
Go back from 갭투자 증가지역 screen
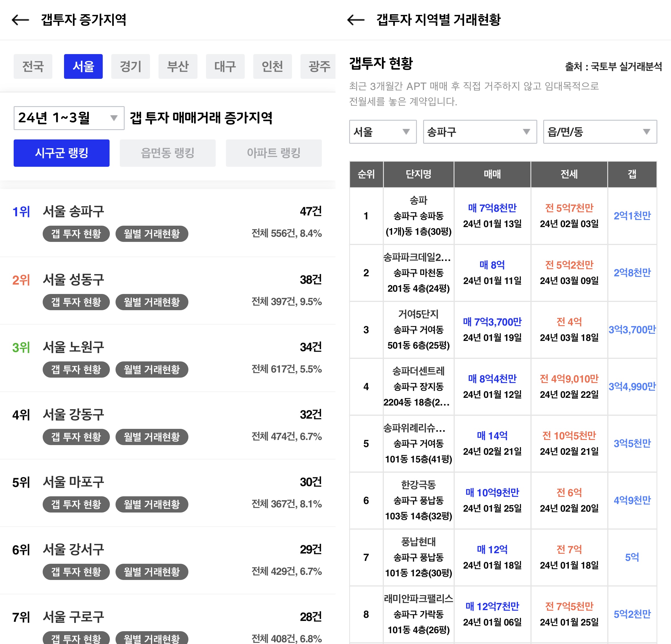pos(20,20)
